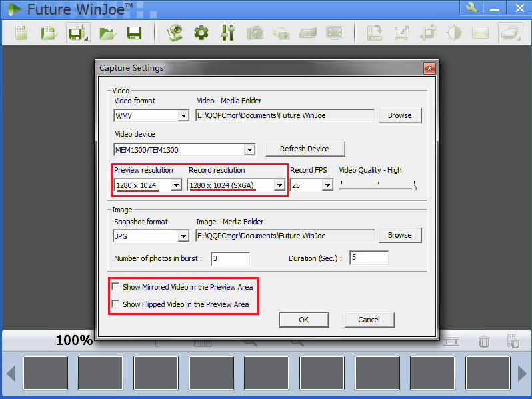The image size is (532, 399).
Task: Open the Video format WMV dropdown
Action: tap(183, 116)
